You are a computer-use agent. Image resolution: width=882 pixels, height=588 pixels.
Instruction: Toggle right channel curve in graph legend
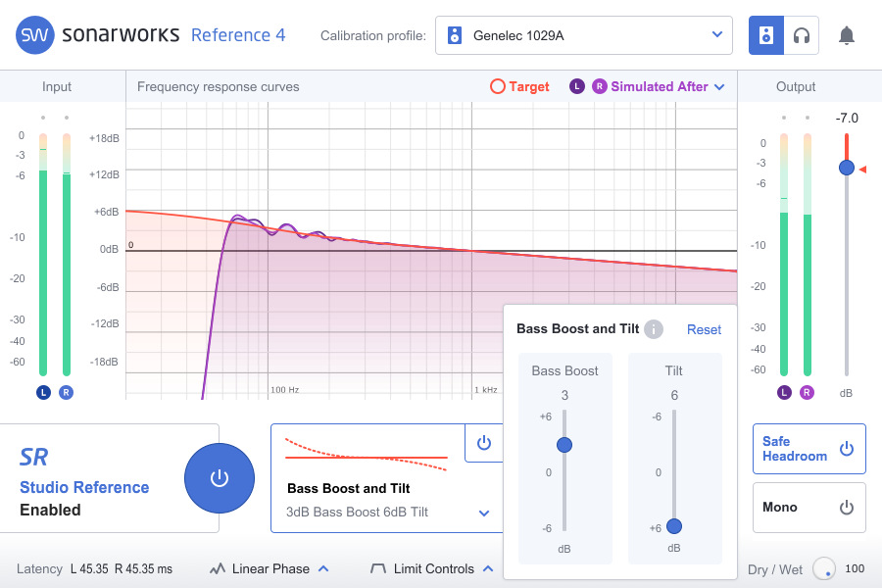tap(600, 86)
